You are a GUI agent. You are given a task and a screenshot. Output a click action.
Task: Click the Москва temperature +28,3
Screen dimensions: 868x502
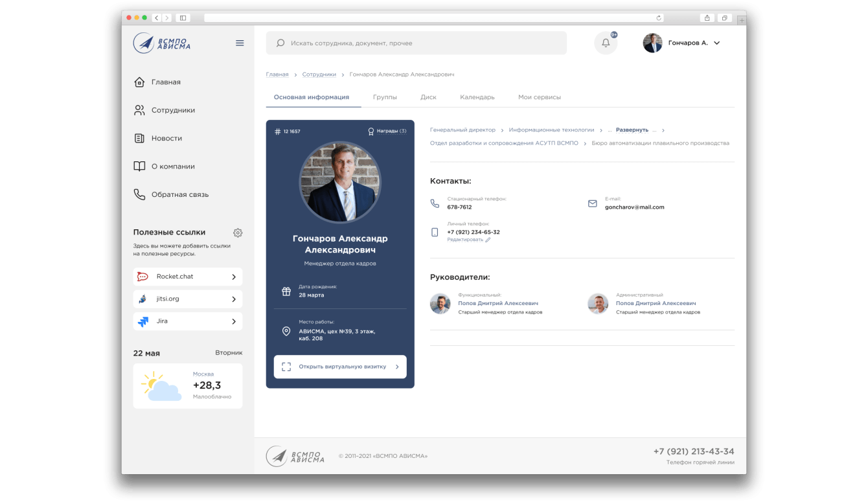(x=207, y=385)
